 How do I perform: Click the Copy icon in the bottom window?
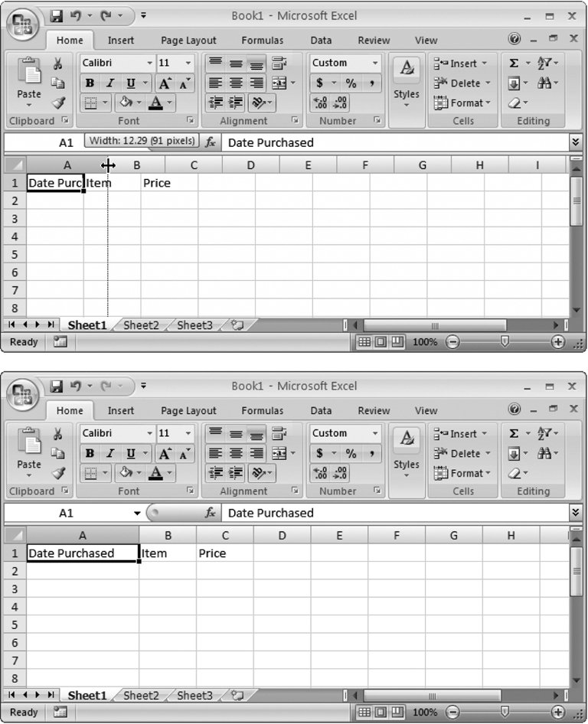coord(57,453)
